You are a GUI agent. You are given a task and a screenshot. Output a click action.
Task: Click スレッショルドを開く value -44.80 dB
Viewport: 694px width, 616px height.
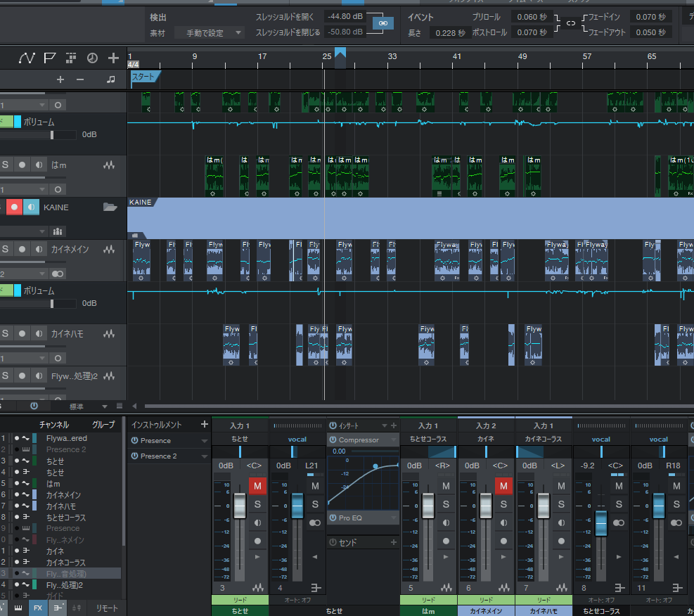345,16
